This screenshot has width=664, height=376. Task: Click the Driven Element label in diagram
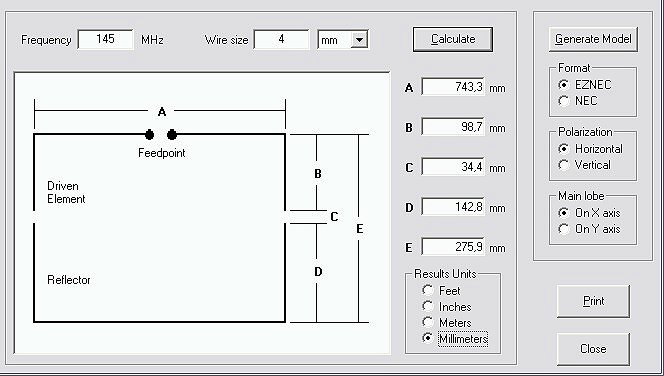pyautogui.click(x=66, y=193)
